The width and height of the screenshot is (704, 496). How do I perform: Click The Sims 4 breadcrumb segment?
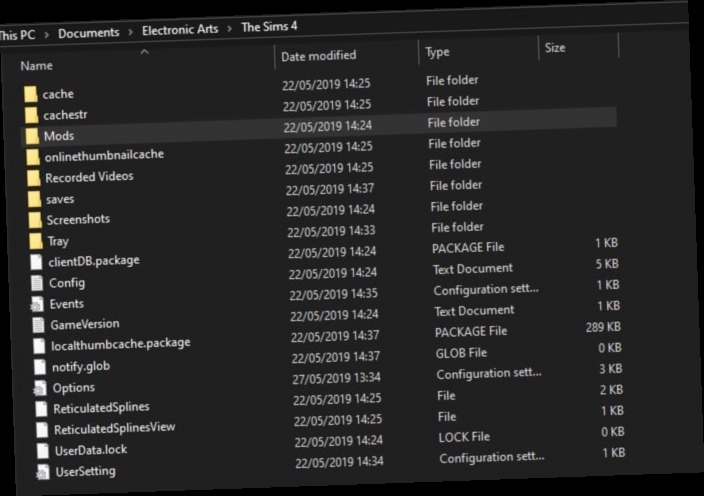tap(269, 27)
